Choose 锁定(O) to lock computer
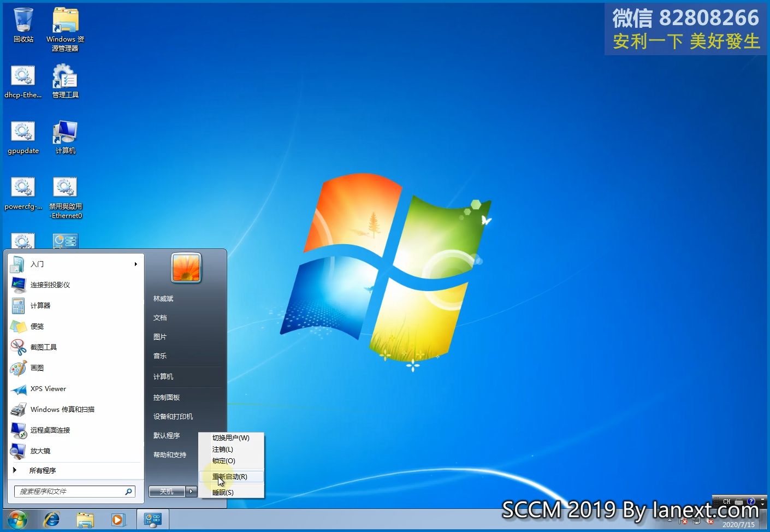 pos(231,461)
